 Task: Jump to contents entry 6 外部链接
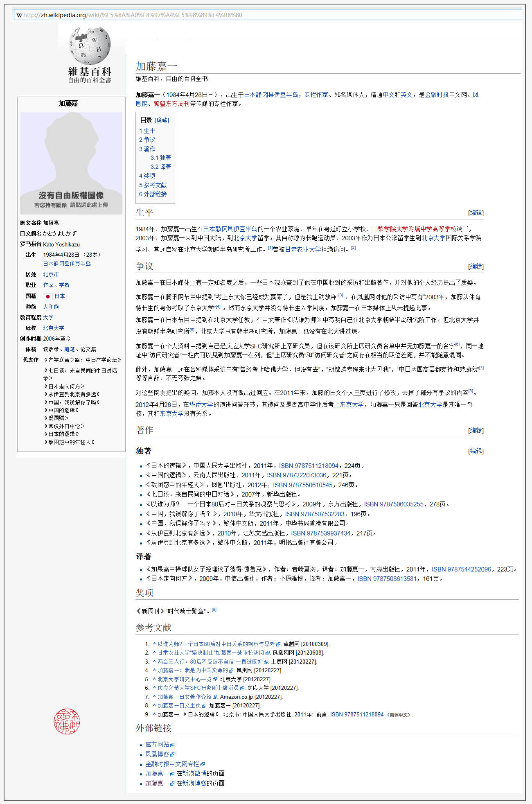tap(153, 194)
